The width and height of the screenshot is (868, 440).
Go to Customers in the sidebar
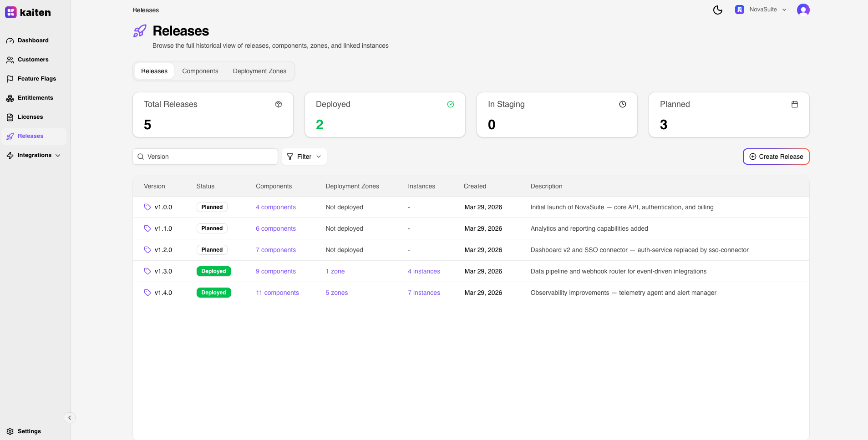[33, 60]
